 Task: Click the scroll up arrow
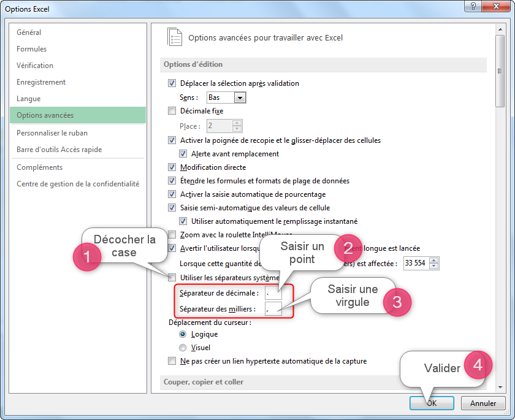click(500, 29)
